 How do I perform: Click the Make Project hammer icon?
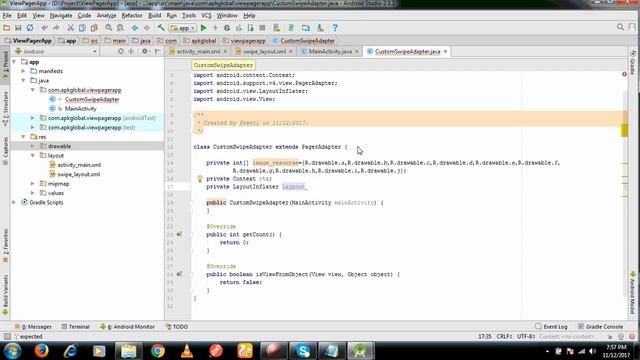click(x=161, y=28)
